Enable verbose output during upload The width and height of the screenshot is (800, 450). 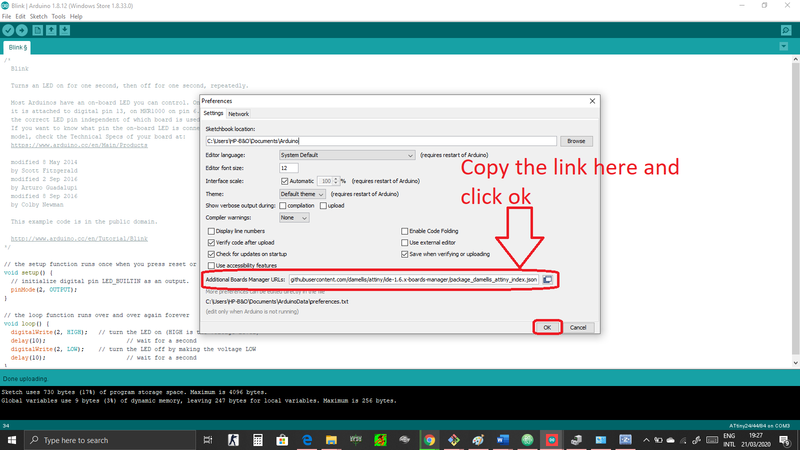323,206
